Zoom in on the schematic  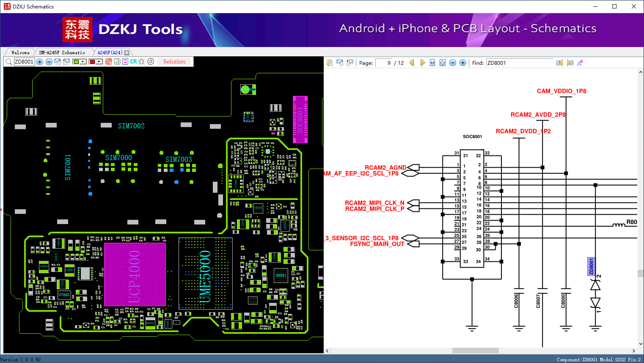(x=463, y=63)
